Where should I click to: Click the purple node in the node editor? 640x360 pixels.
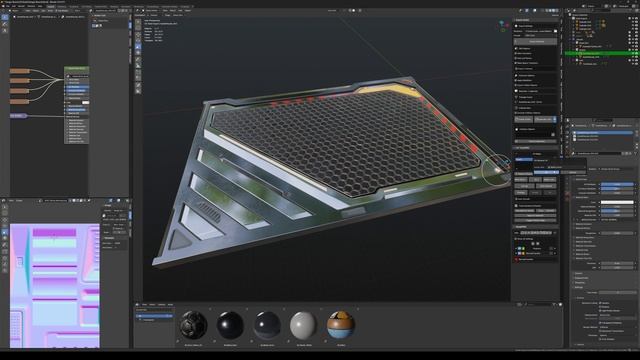(x=18, y=116)
